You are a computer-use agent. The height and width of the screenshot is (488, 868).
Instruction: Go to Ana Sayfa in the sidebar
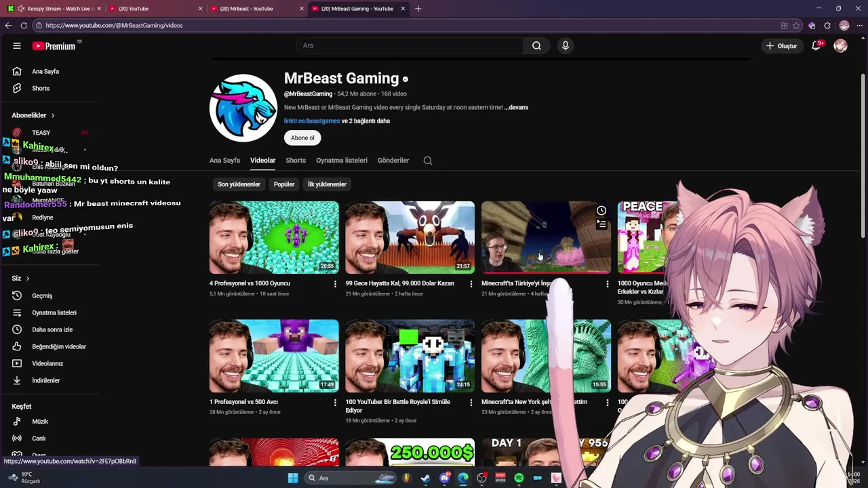click(45, 71)
